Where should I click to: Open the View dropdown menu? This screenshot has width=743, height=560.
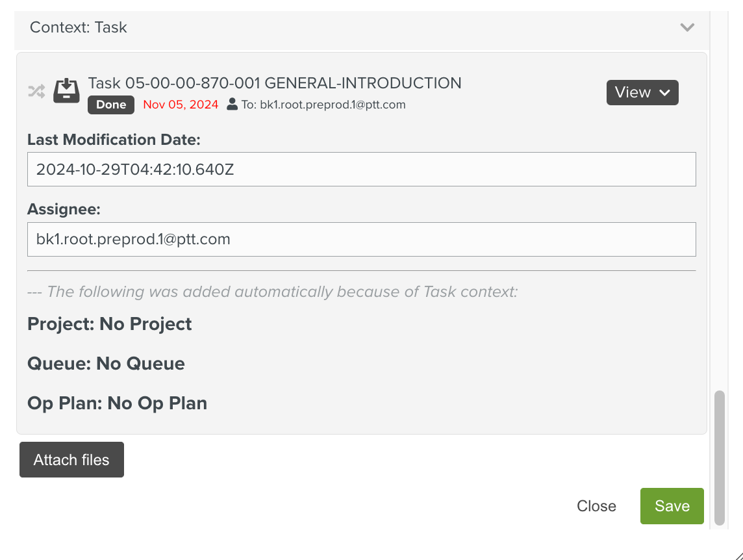tap(642, 92)
